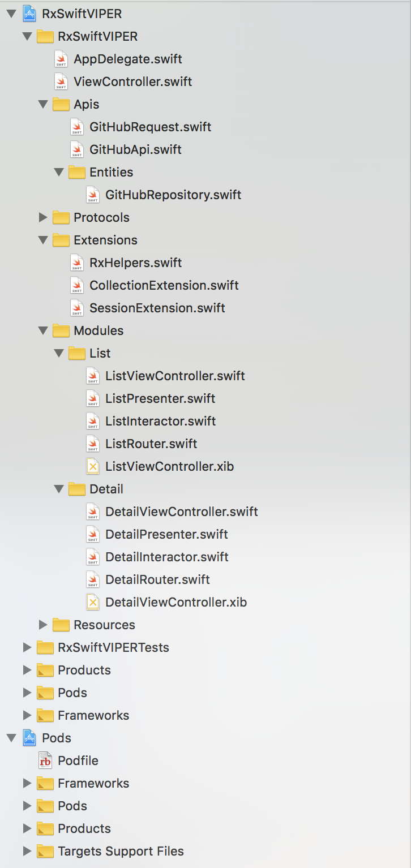This screenshot has width=411, height=868.
Task: Collapse the Modules group triangle
Action: point(42,331)
